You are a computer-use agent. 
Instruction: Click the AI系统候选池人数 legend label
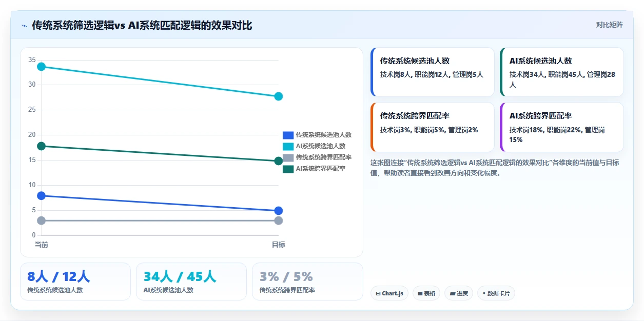point(321,146)
